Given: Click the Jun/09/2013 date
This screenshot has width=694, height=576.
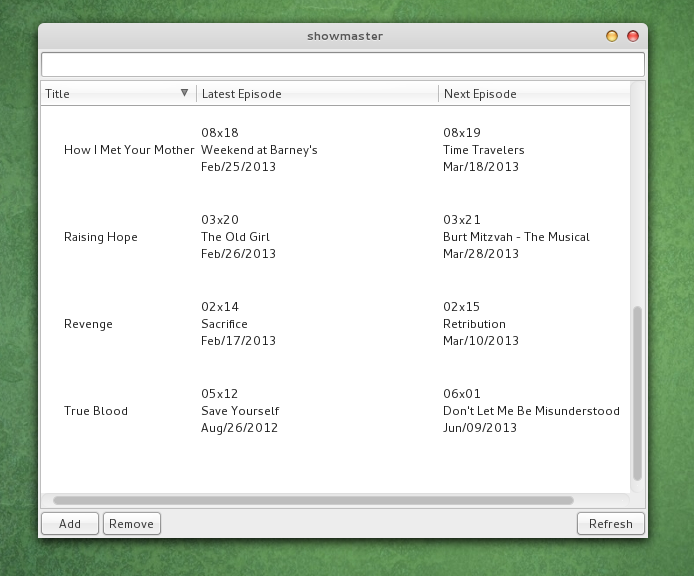Looking at the screenshot, I should pyautogui.click(x=480, y=428).
